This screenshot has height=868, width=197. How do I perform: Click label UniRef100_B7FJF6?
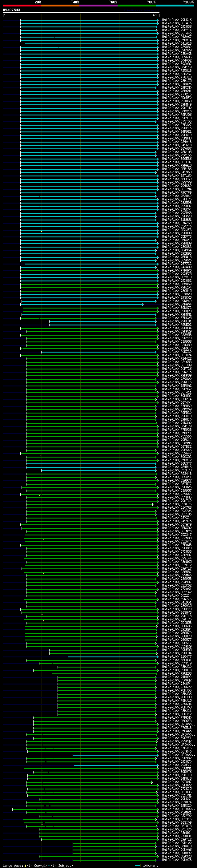coord(177,748)
